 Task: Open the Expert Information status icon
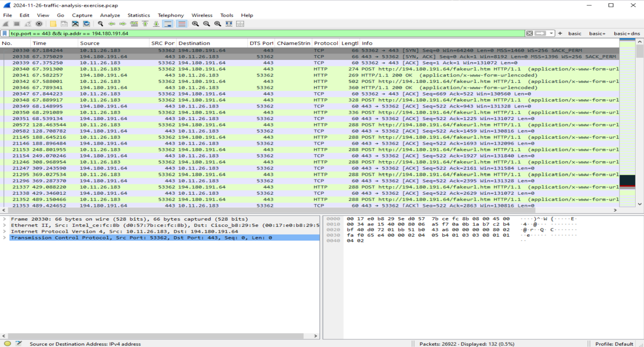(8, 344)
